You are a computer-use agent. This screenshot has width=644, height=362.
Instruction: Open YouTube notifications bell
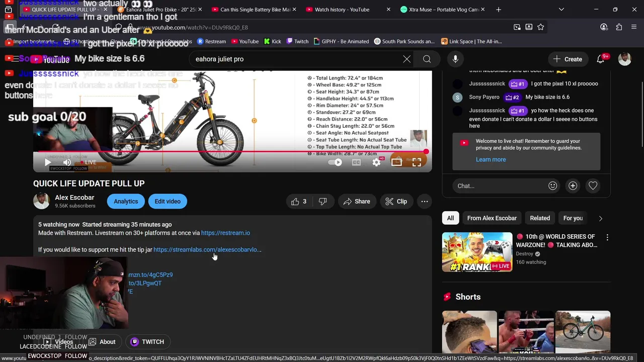coord(601,59)
